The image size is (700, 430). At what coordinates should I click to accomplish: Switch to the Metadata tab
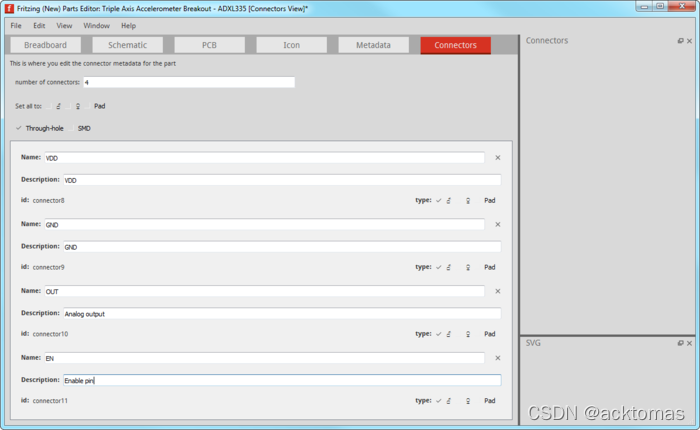pyautogui.click(x=373, y=45)
